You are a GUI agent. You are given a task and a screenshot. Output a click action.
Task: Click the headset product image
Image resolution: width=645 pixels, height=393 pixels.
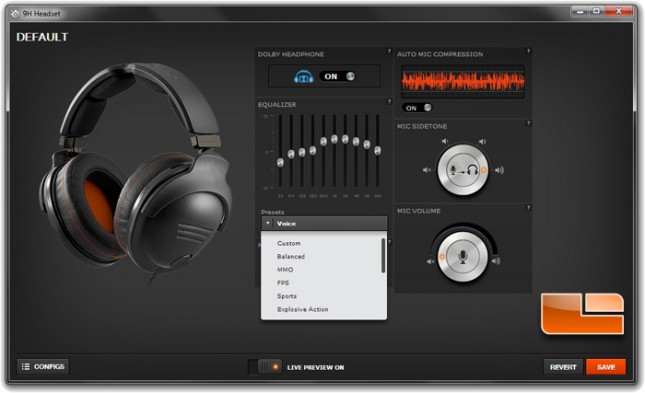pos(136,173)
